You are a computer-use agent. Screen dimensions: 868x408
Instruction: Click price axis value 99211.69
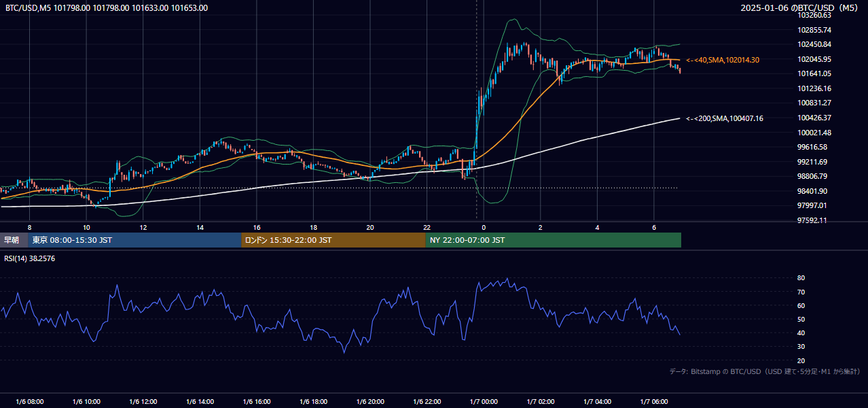812,162
